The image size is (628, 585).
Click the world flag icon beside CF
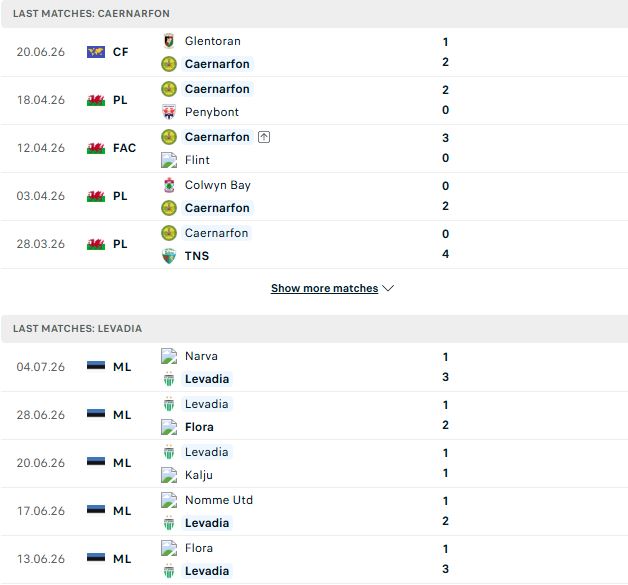click(96, 52)
